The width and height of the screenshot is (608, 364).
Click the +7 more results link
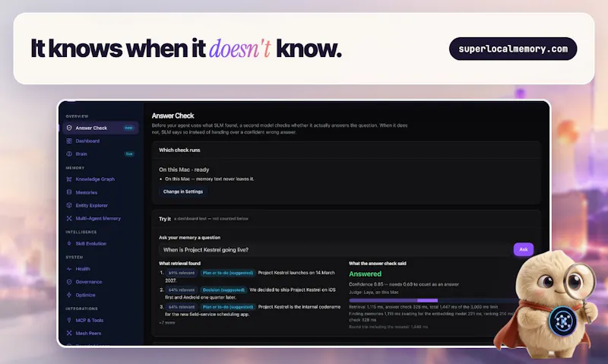coord(167,322)
